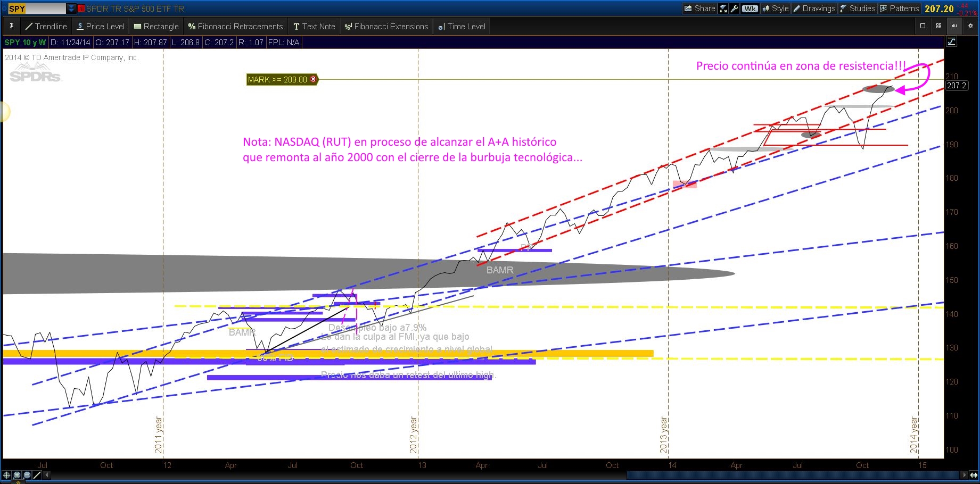
Task: Open chart settings wrench icon
Action: click(x=735, y=9)
